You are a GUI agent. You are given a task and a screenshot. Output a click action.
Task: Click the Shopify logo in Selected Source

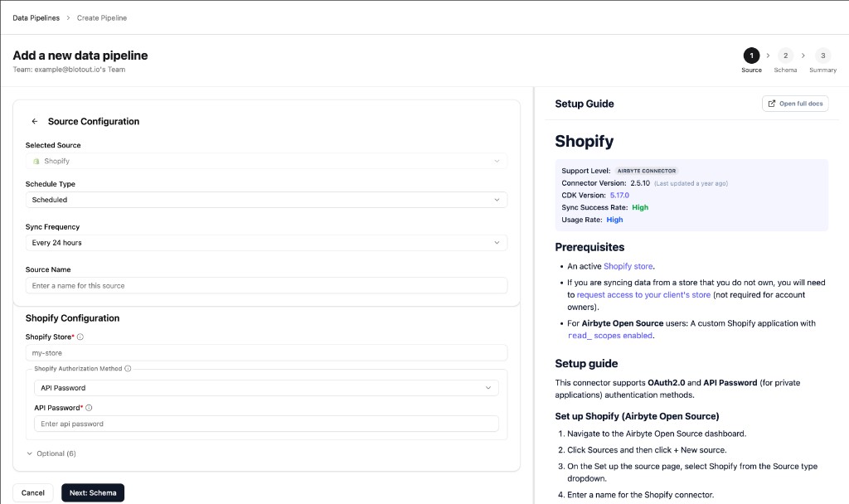[36, 162]
